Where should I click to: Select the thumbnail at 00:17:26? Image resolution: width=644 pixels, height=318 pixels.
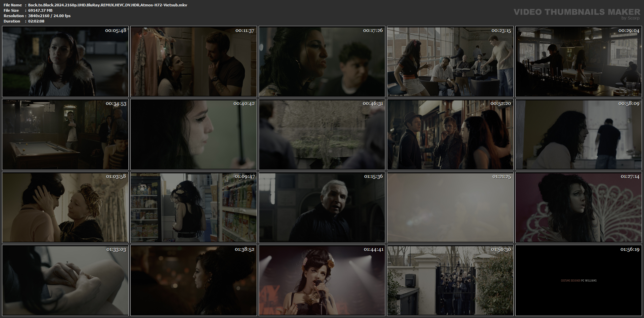[322, 62]
